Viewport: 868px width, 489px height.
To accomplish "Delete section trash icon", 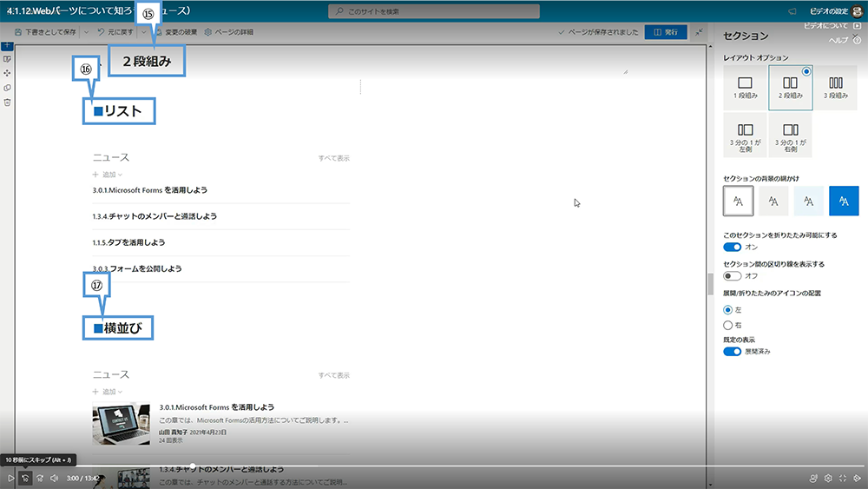I will click(x=7, y=102).
